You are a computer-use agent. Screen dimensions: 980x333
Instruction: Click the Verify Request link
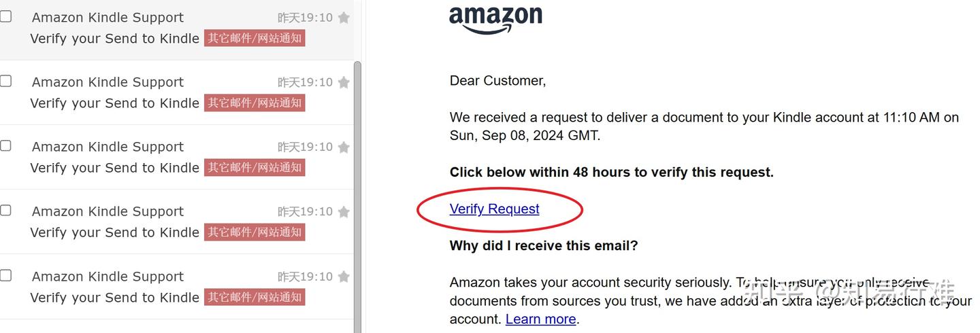pos(494,209)
